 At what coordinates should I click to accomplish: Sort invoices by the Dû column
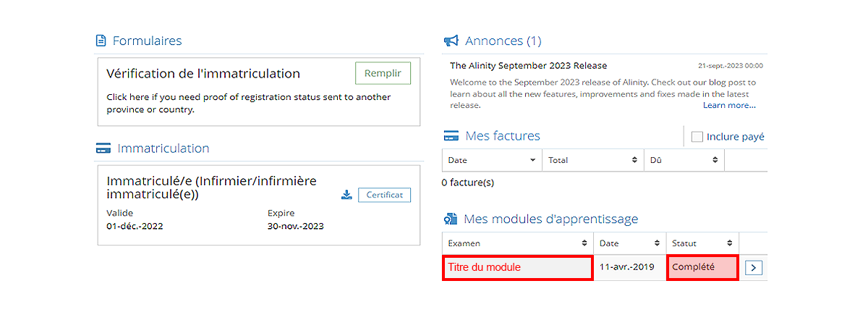pos(715,160)
